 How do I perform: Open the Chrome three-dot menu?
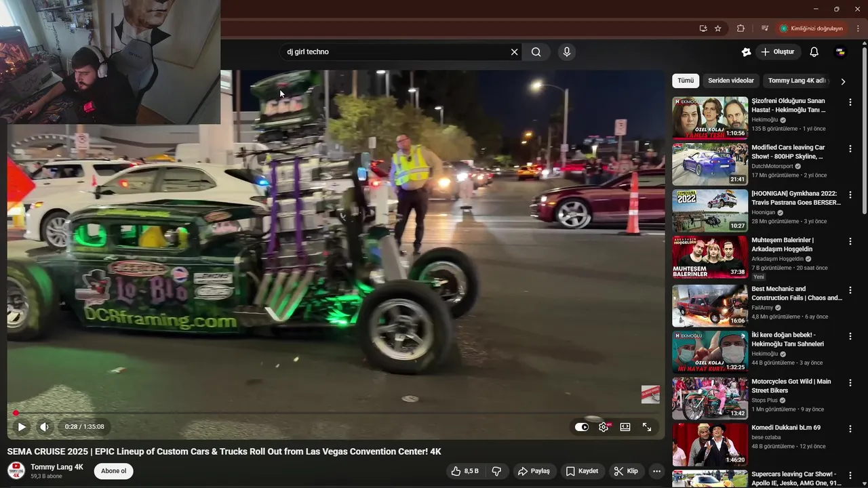[858, 28]
